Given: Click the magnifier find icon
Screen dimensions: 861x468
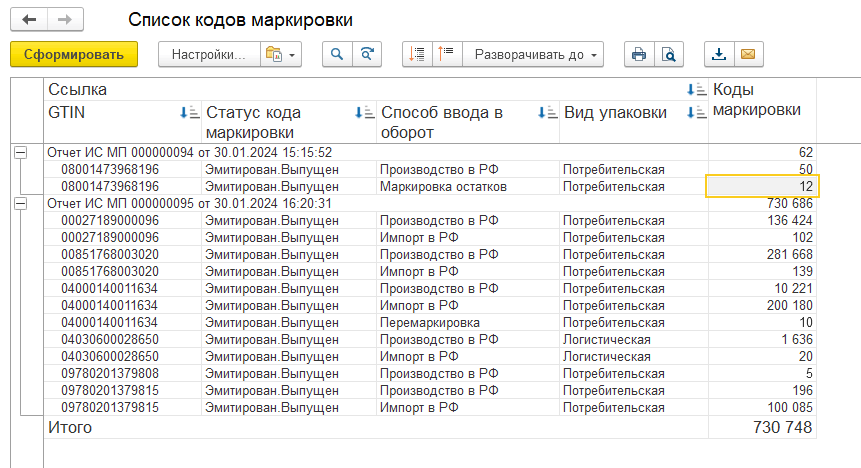Looking at the screenshot, I should coord(337,55).
